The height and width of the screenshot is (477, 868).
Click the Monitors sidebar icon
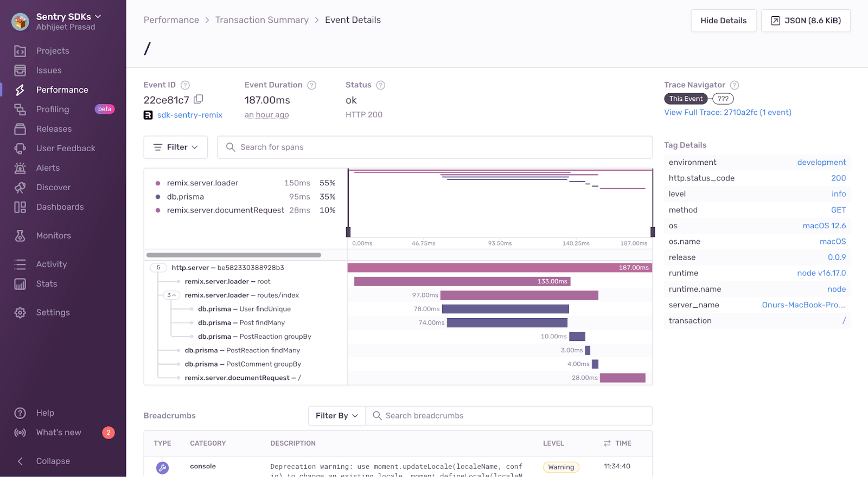tap(20, 236)
